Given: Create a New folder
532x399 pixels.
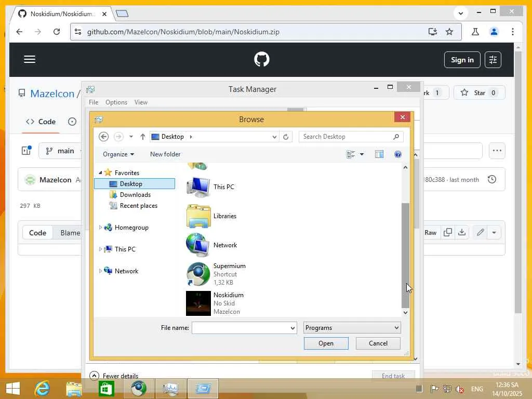Looking at the screenshot, I should (165, 154).
